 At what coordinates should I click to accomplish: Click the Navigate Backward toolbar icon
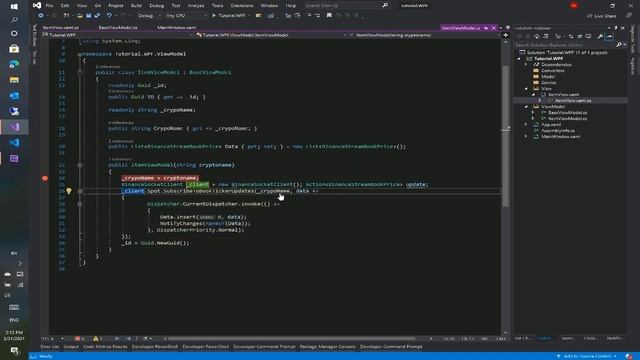pyautogui.click(x=40, y=16)
